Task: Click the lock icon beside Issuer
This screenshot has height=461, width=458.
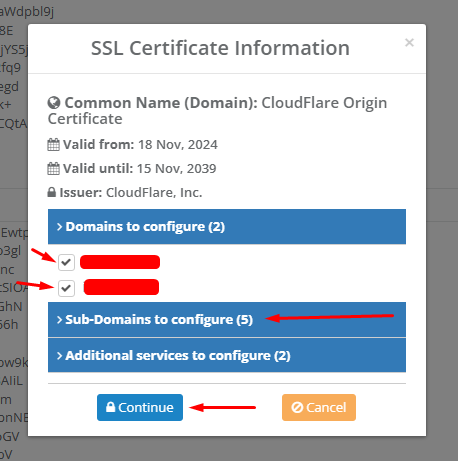Action: pos(52,192)
